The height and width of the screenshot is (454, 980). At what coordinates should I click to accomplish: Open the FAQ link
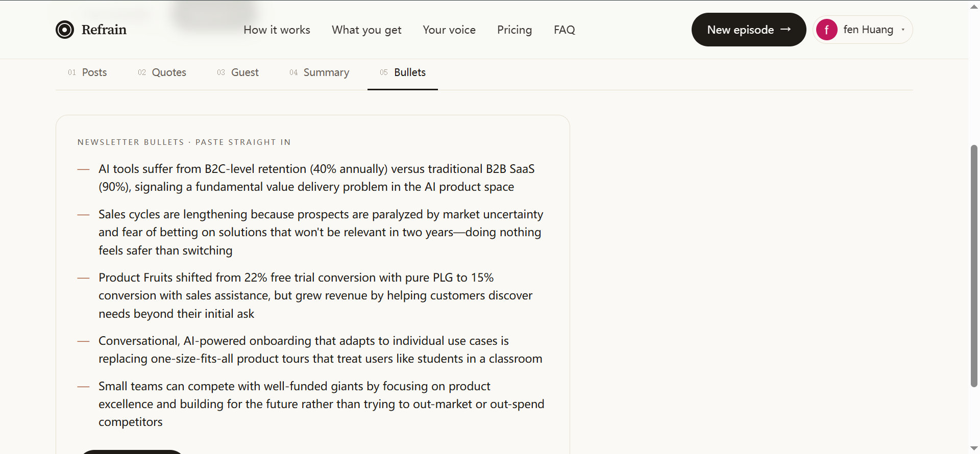coord(565,30)
